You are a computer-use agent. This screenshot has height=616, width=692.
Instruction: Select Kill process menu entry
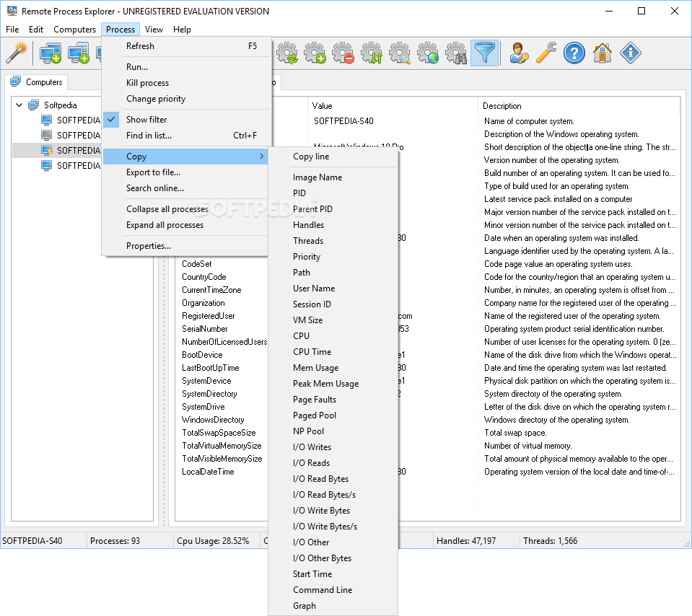[x=186, y=83]
